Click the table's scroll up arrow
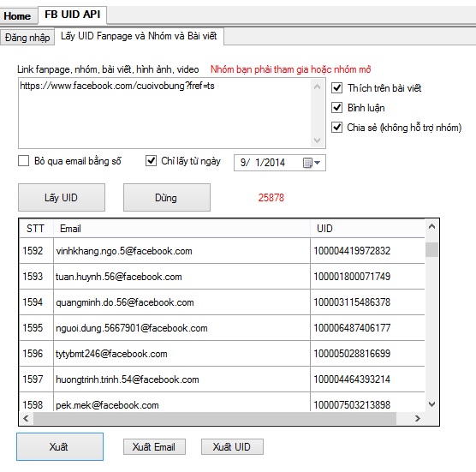 coord(431,227)
